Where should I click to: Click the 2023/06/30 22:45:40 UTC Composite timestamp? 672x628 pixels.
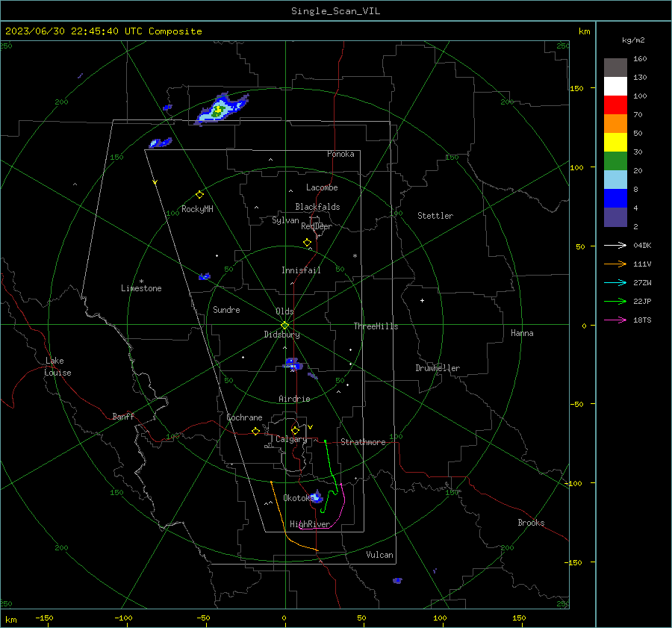(x=103, y=31)
